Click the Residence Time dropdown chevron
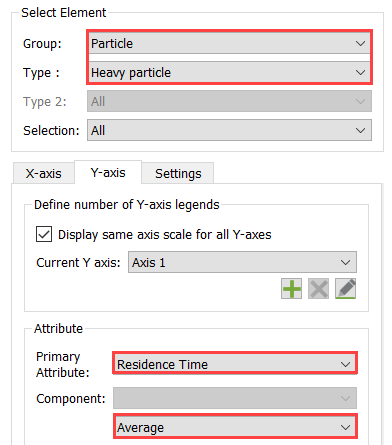Viewport: 392px width, 445px height. pyautogui.click(x=346, y=364)
